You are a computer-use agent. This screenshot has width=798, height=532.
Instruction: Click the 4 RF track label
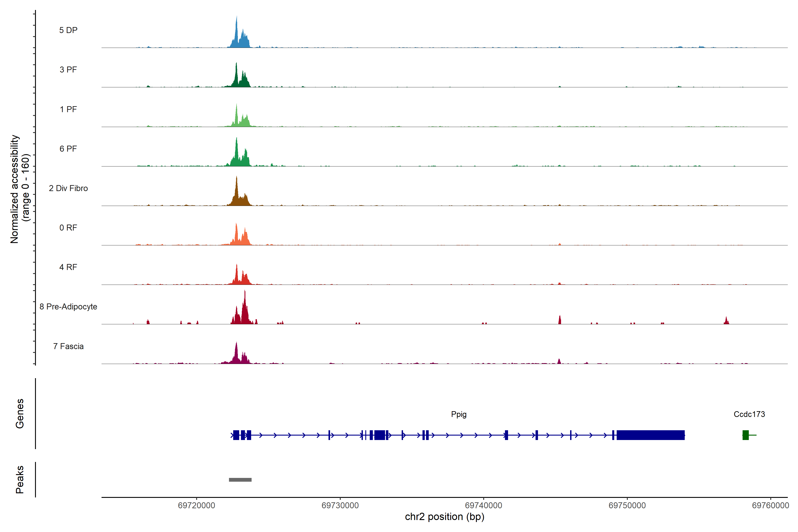point(68,267)
